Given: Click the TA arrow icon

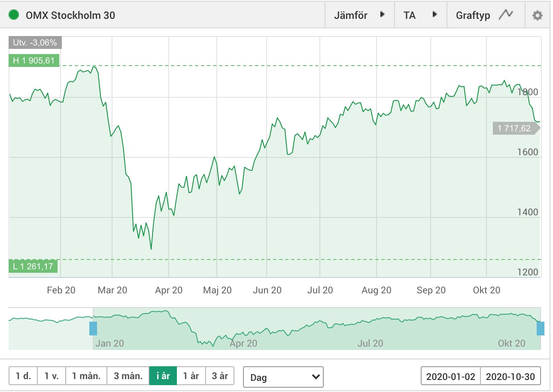Looking at the screenshot, I should click(434, 15).
